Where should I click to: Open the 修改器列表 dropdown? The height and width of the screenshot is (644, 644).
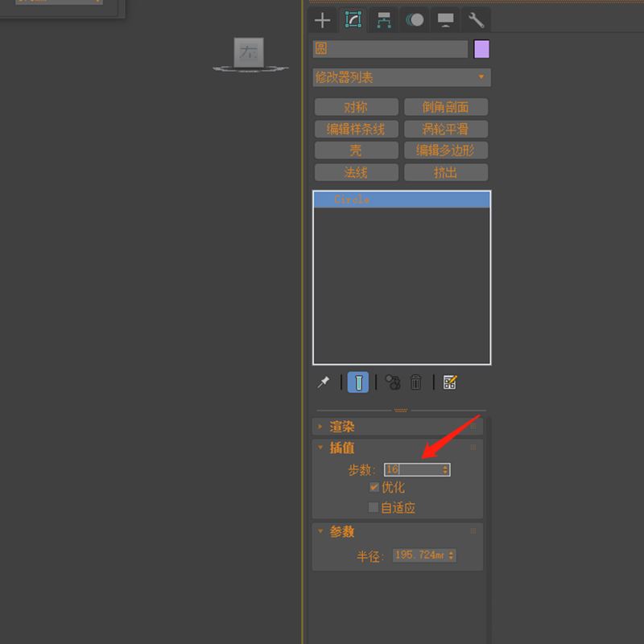point(401,78)
